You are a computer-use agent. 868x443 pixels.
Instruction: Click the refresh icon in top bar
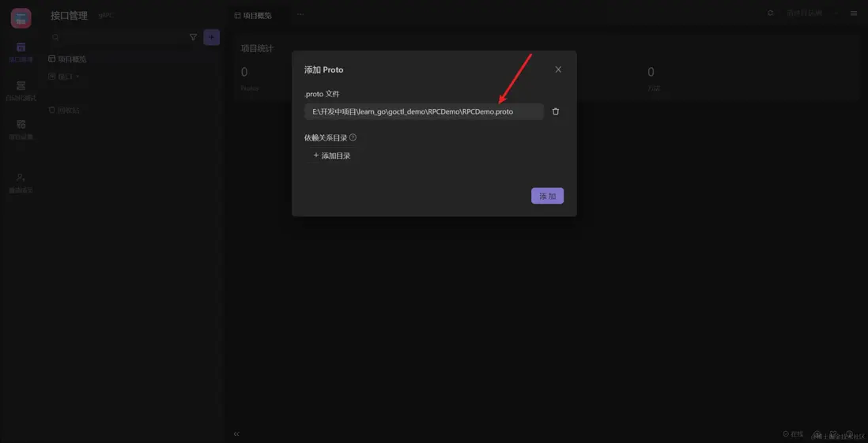click(x=770, y=13)
